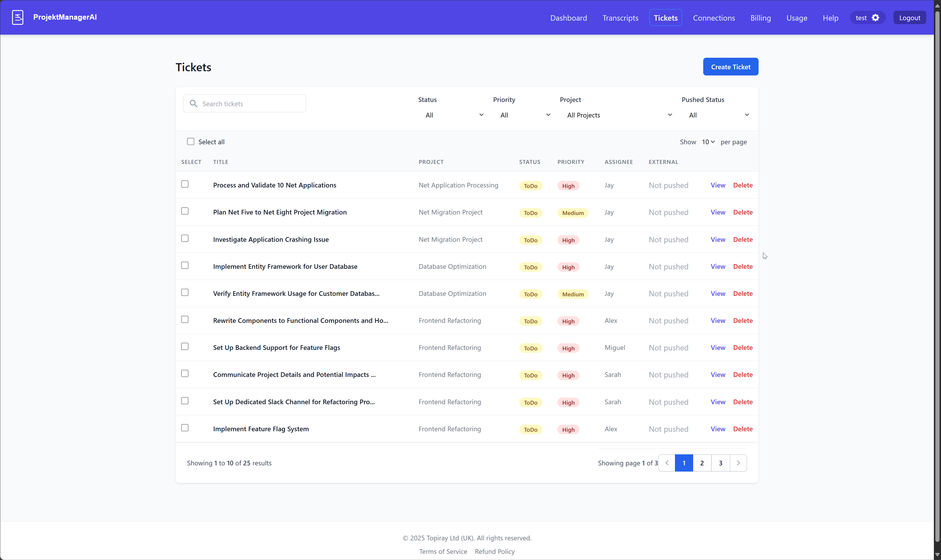Click the ProjektManagerAI logo icon

17,17
